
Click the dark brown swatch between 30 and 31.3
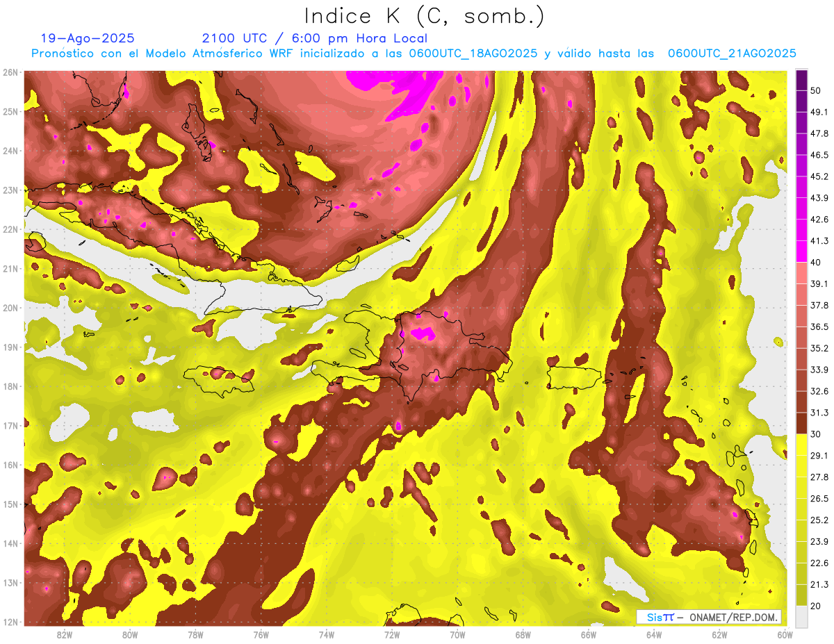802,423
